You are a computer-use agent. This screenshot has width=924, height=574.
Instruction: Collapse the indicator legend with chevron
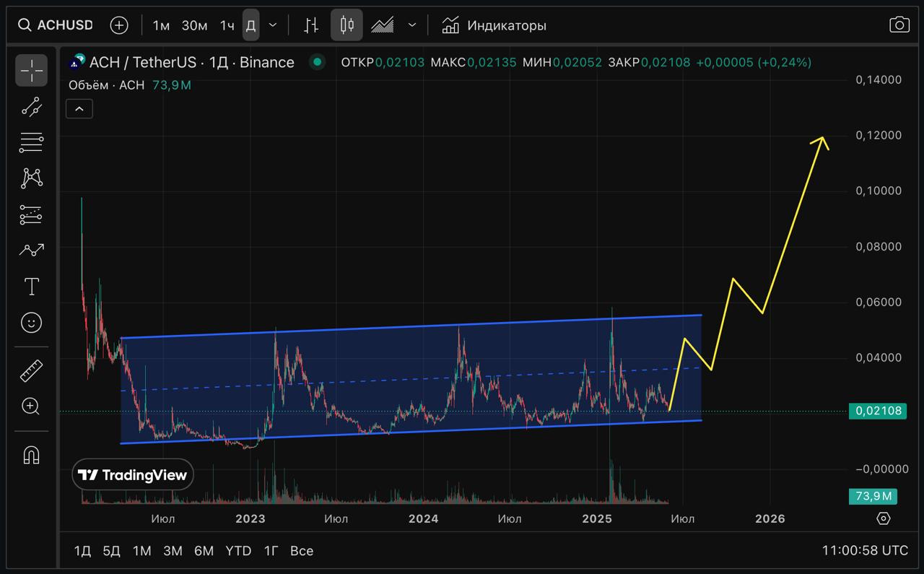[79, 109]
